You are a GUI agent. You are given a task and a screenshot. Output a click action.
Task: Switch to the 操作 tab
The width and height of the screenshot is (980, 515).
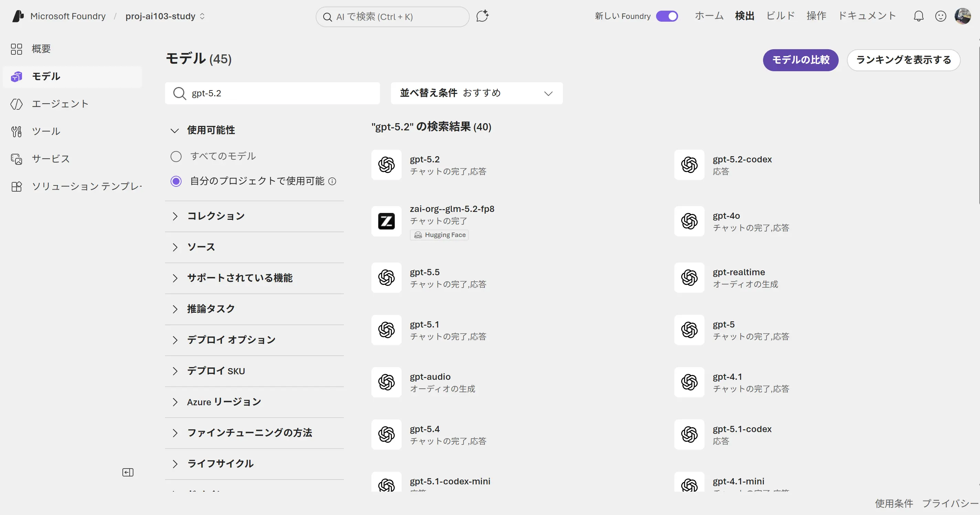coord(816,16)
